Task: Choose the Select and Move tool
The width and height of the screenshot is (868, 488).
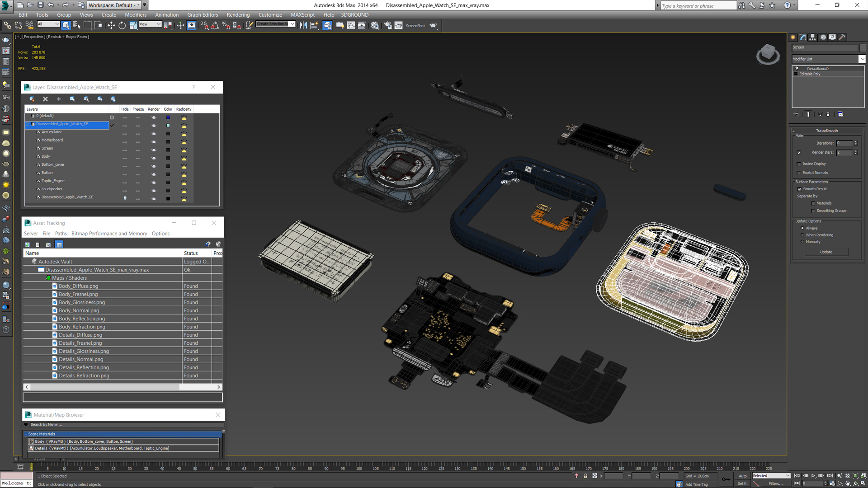Action: pyautogui.click(x=111, y=25)
